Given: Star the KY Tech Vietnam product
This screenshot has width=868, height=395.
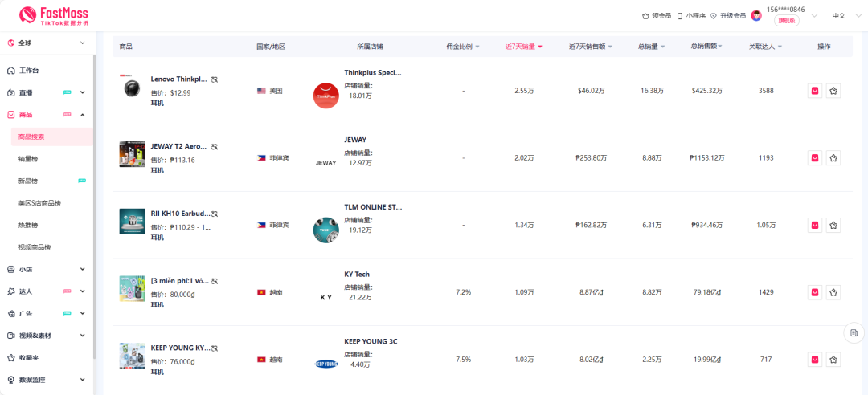Looking at the screenshot, I should point(833,292).
